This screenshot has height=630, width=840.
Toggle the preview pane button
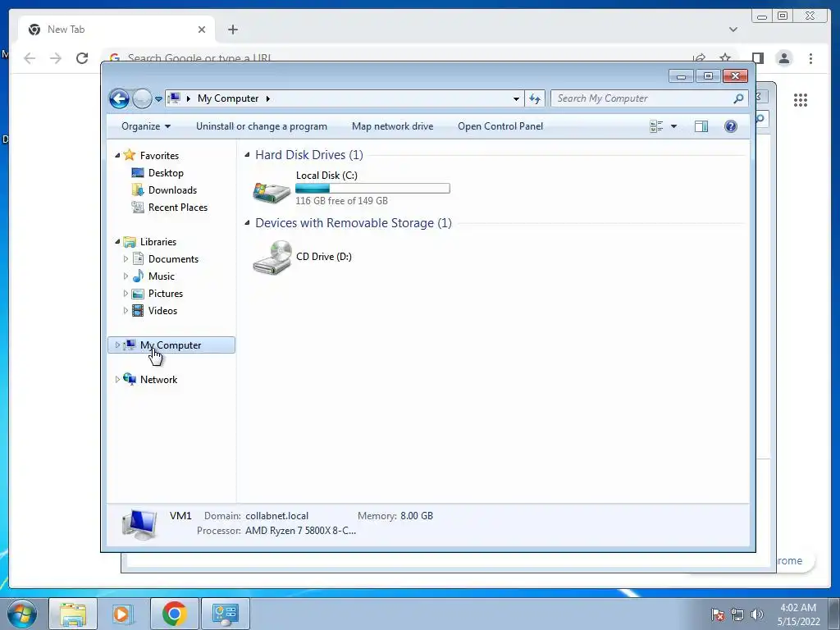(701, 126)
